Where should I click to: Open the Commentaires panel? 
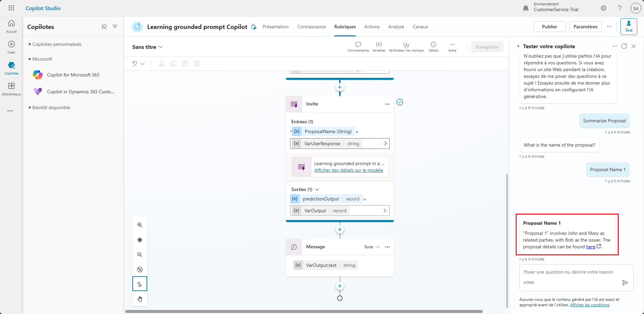point(358,46)
